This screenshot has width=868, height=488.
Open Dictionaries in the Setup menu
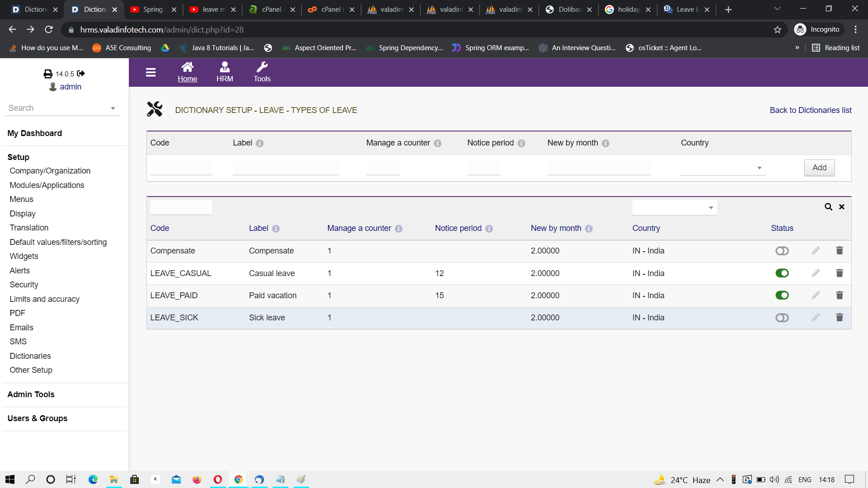click(30, 356)
